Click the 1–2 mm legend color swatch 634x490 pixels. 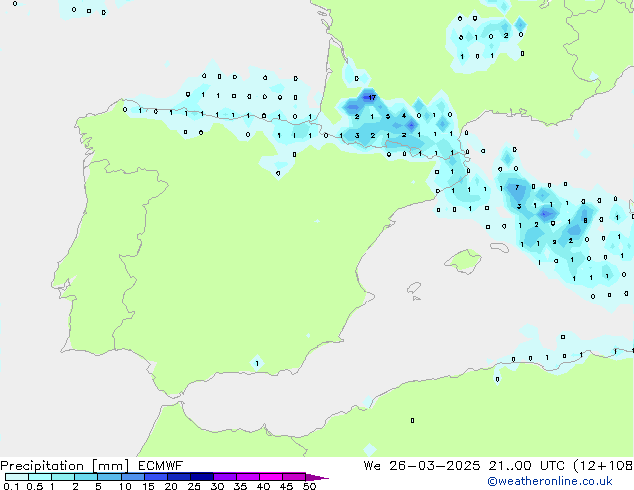(x=63, y=477)
